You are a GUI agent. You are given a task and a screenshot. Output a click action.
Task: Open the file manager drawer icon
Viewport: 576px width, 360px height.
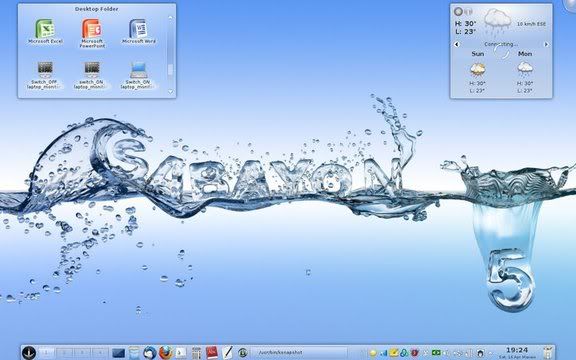(x=134, y=353)
